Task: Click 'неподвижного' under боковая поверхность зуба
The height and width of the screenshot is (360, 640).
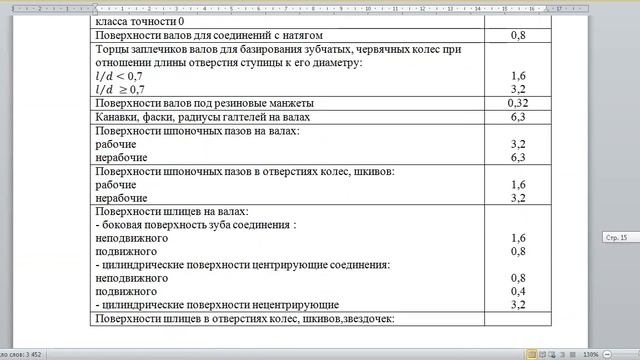Action: [x=131, y=238]
